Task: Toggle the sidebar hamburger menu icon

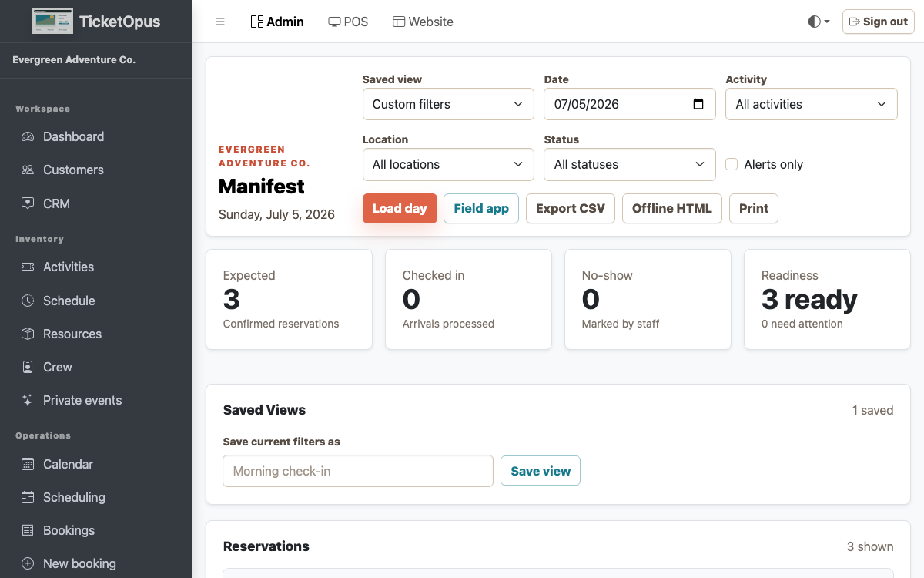Action: point(220,22)
